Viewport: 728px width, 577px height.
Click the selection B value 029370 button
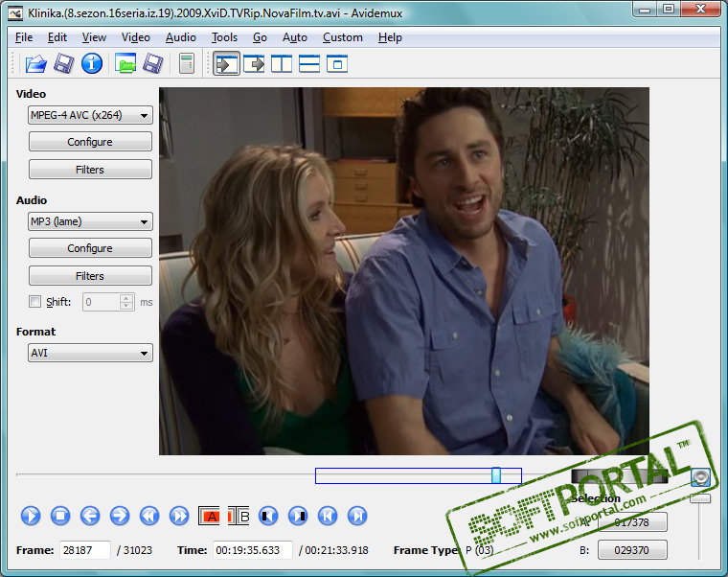click(x=632, y=550)
